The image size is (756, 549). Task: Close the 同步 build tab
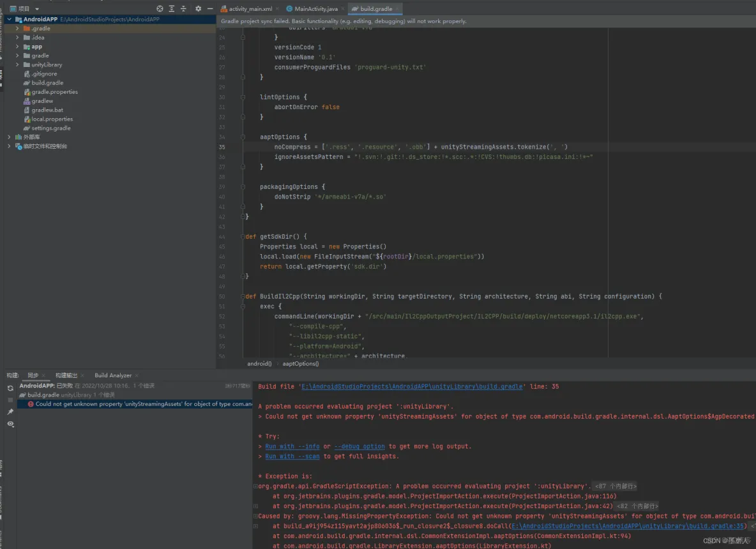click(43, 375)
